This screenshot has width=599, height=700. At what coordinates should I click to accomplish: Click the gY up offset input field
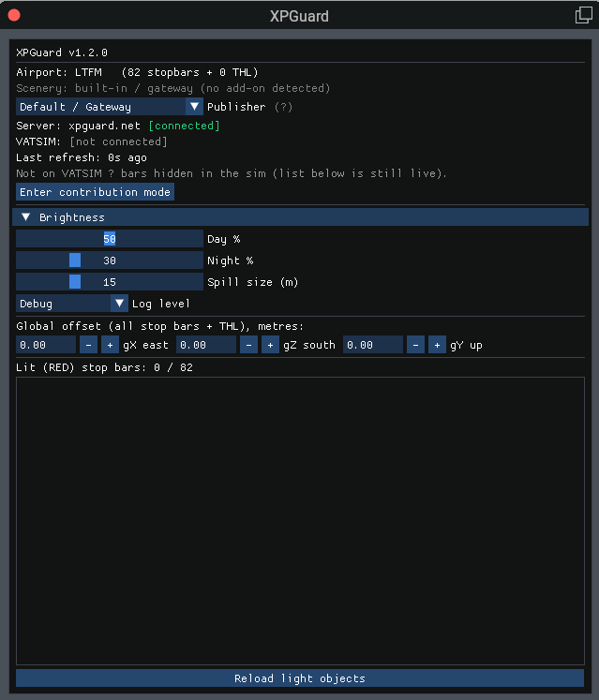pyautogui.click(x=373, y=345)
